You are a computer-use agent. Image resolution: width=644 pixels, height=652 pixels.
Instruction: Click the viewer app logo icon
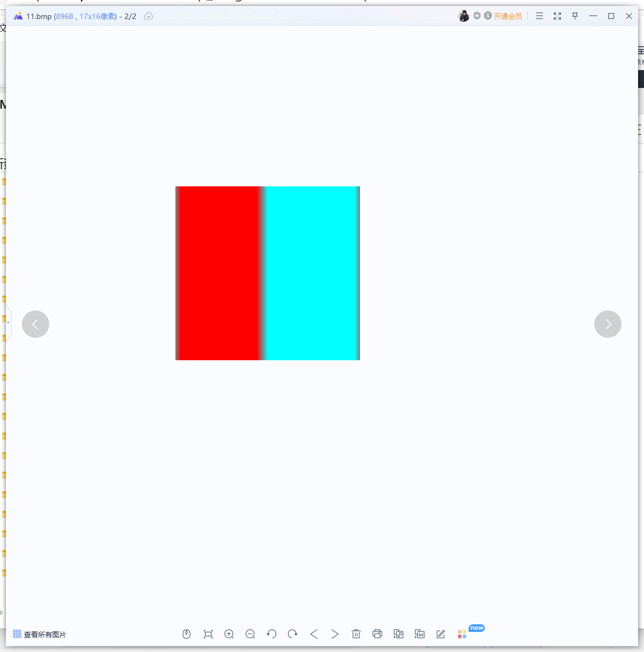(18, 16)
